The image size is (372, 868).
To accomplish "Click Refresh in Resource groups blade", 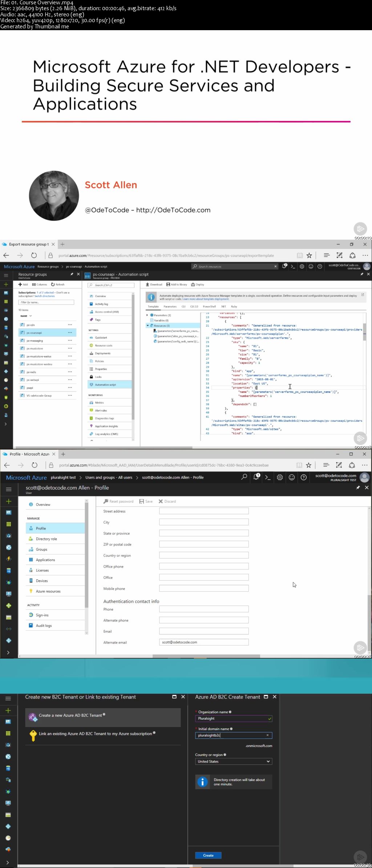I will 58,284.
